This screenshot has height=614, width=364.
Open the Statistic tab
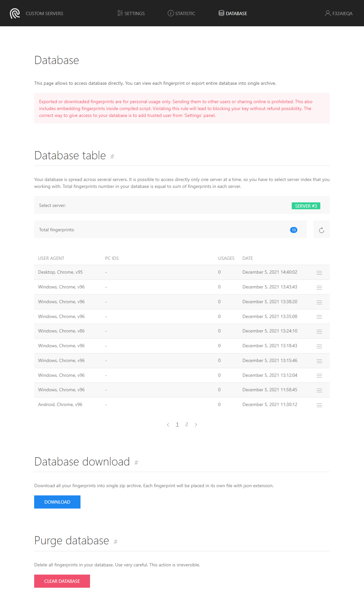[x=181, y=13]
